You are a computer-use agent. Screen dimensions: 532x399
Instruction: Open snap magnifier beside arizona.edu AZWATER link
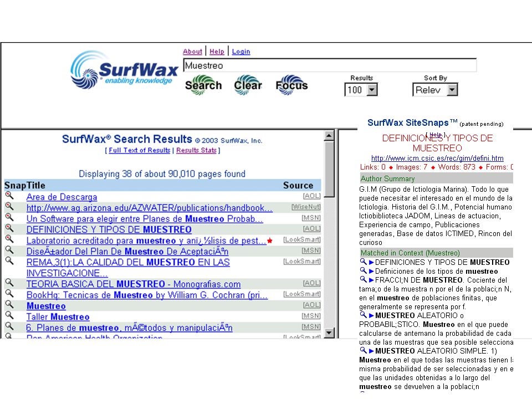click(x=9, y=207)
